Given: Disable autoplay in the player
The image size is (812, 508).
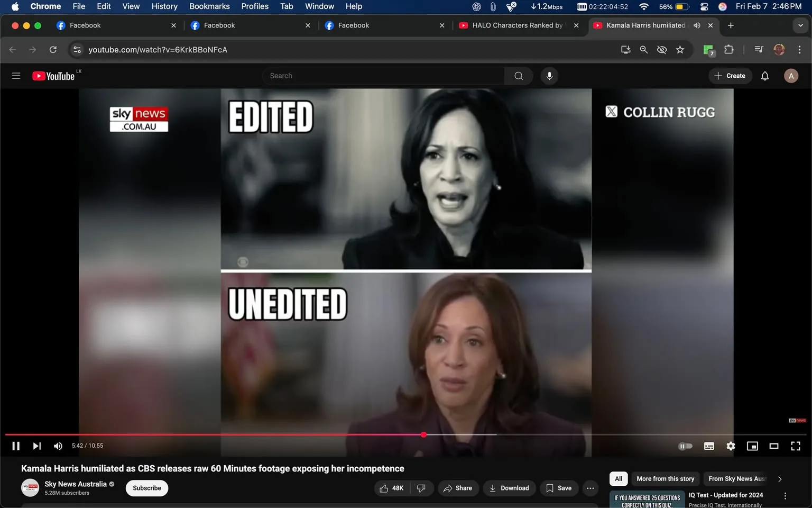Looking at the screenshot, I should (x=685, y=446).
